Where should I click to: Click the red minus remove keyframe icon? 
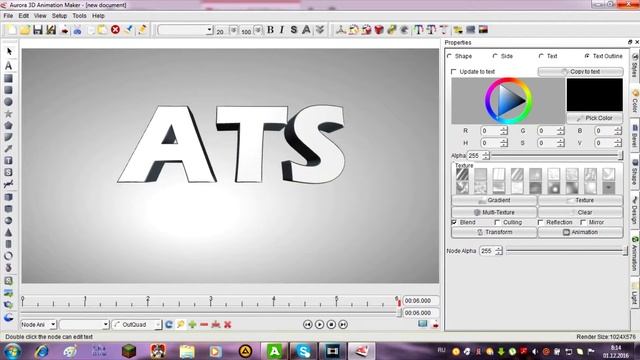(204, 324)
